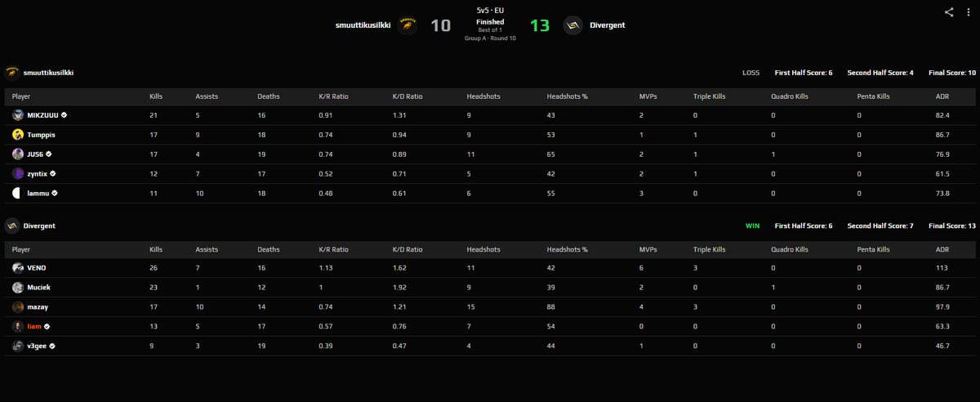Click smuuttikusilkki team logo in header
Image resolution: width=980 pixels, height=402 pixels.
(x=408, y=25)
